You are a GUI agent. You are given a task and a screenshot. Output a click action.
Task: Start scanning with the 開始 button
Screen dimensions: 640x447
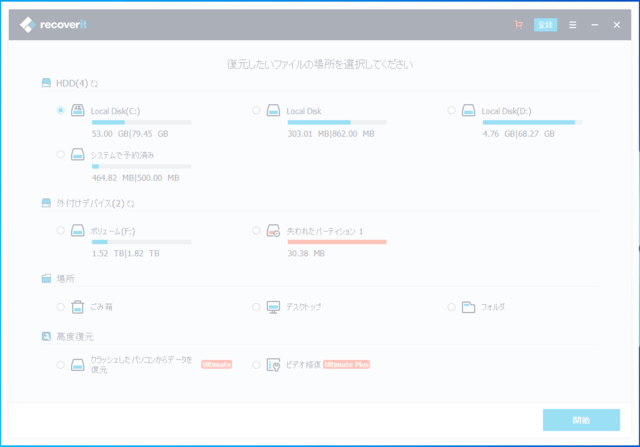click(581, 420)
